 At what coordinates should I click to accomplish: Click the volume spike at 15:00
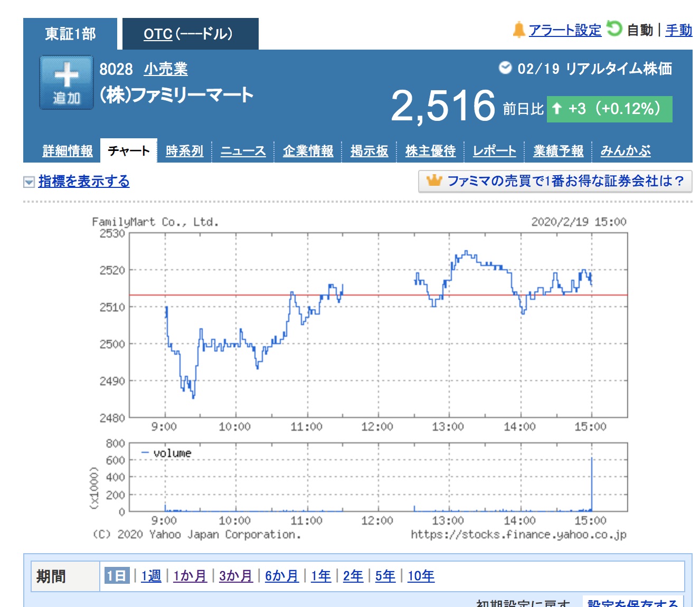(592, 485)
